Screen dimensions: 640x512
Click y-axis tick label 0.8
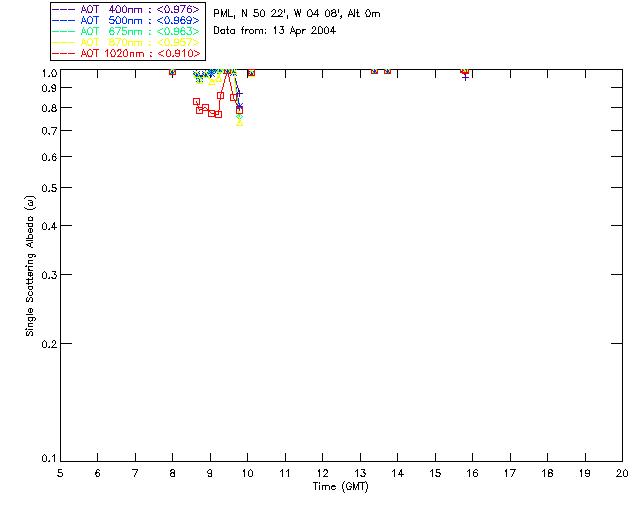coord(49,108)
